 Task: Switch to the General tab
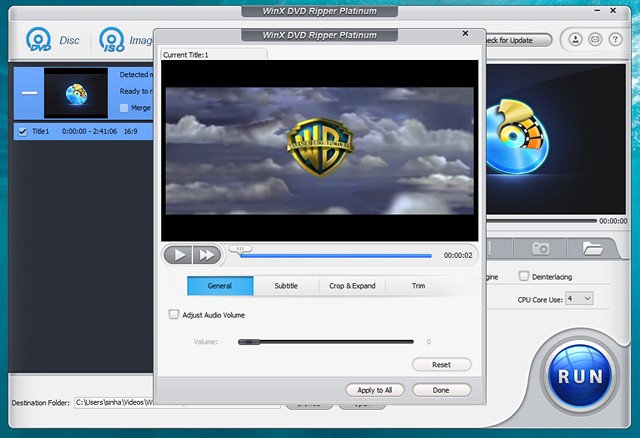[220, 286]
